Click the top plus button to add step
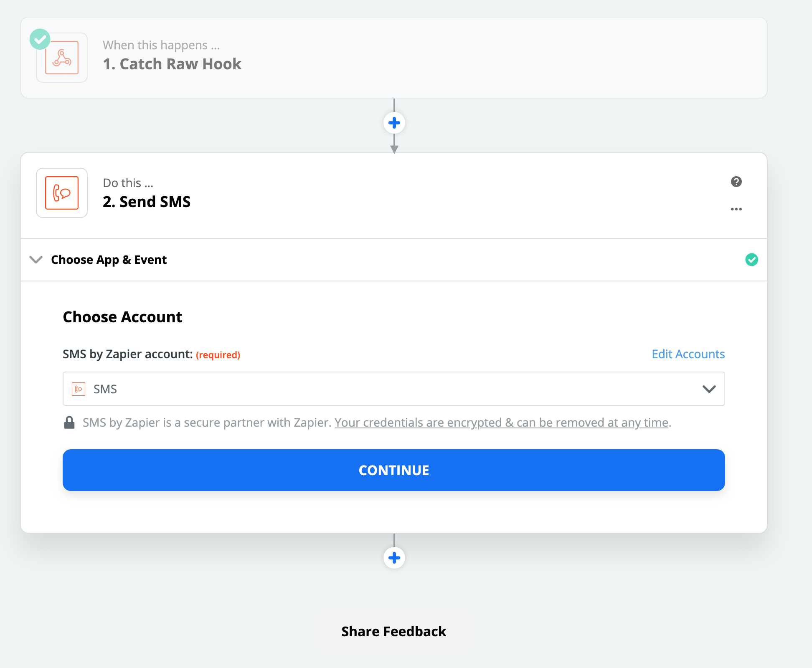 pos(394,123)
